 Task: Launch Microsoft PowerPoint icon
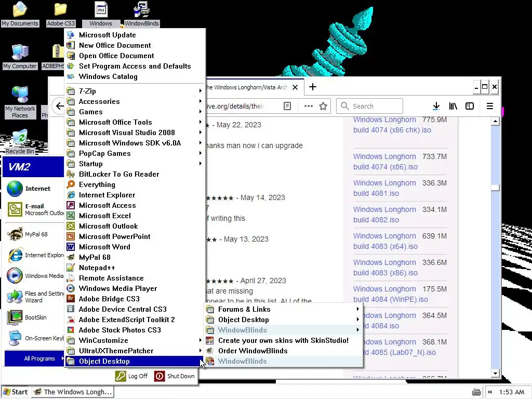71,236
